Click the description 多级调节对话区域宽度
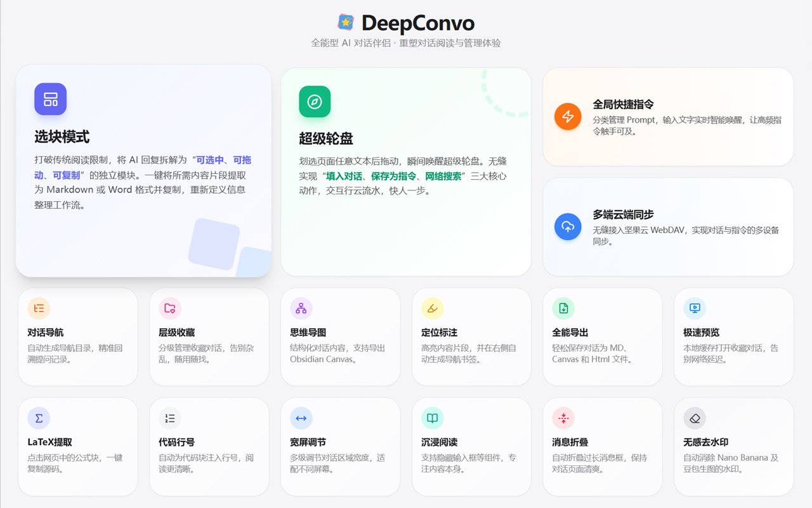The image size is (812, 508). pos(337,464)
